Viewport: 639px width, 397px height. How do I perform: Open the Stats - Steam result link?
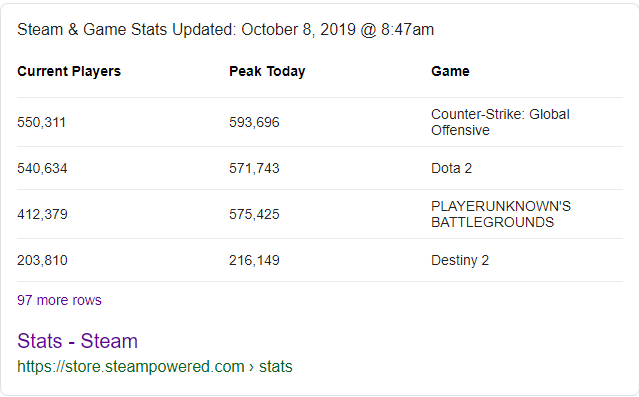pyautogui.click(x=77, y=341)
